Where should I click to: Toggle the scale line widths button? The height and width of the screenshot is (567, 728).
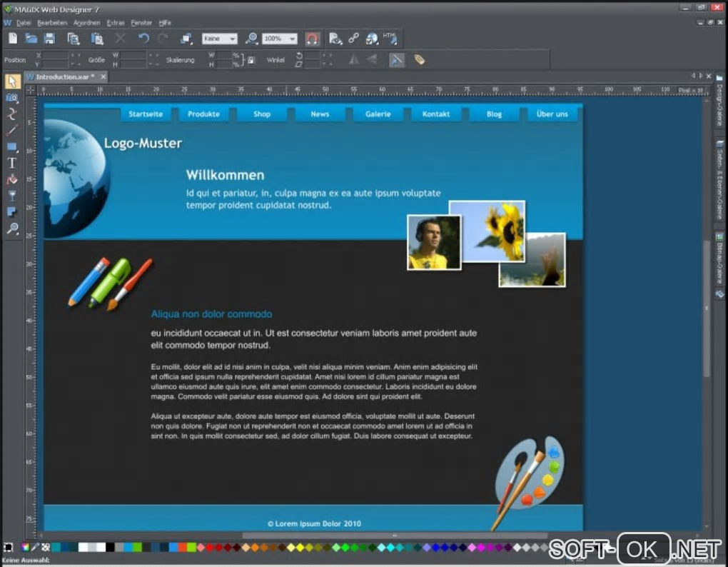[x=396, y=60]
